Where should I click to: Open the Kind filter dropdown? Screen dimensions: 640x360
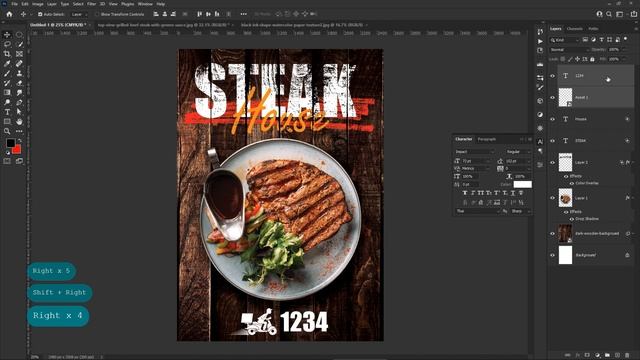[564, 40]
